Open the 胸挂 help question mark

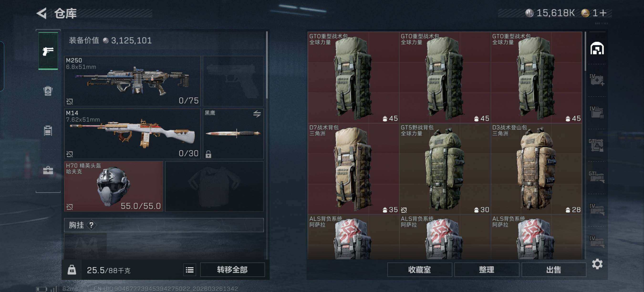(91, 225)
